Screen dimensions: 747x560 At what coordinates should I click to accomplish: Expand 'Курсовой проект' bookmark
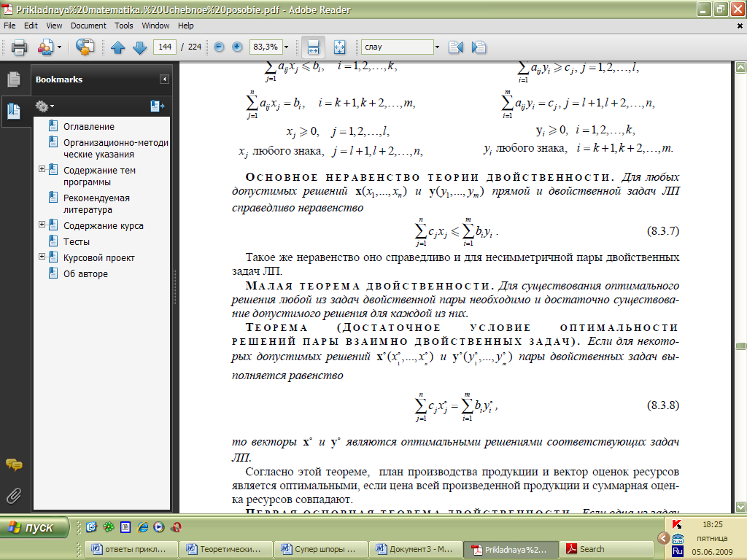pyautogui.click(x=42, y=256)
